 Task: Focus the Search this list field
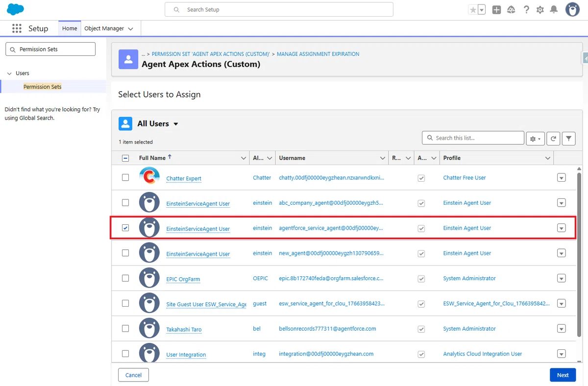pos(473,138)
